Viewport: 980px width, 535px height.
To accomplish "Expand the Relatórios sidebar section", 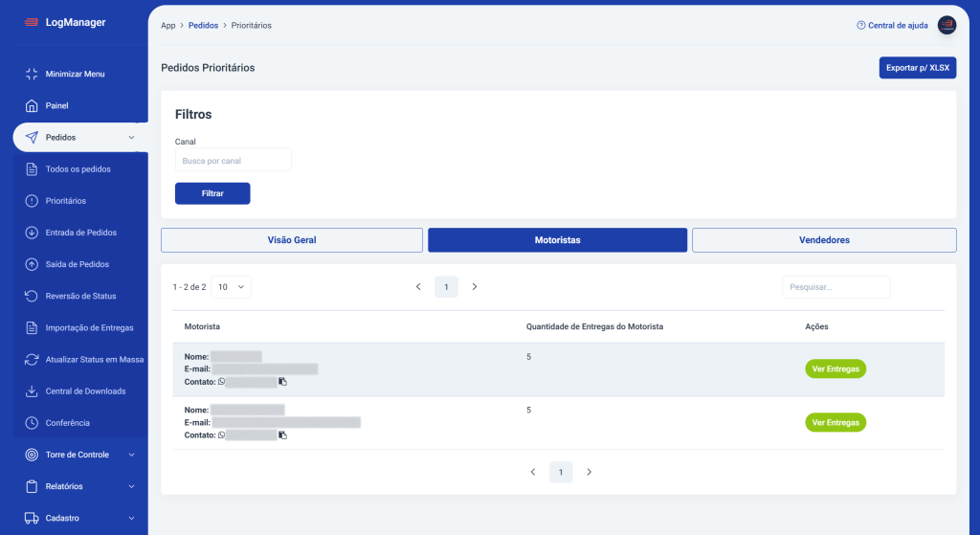I will coord(131,486).
